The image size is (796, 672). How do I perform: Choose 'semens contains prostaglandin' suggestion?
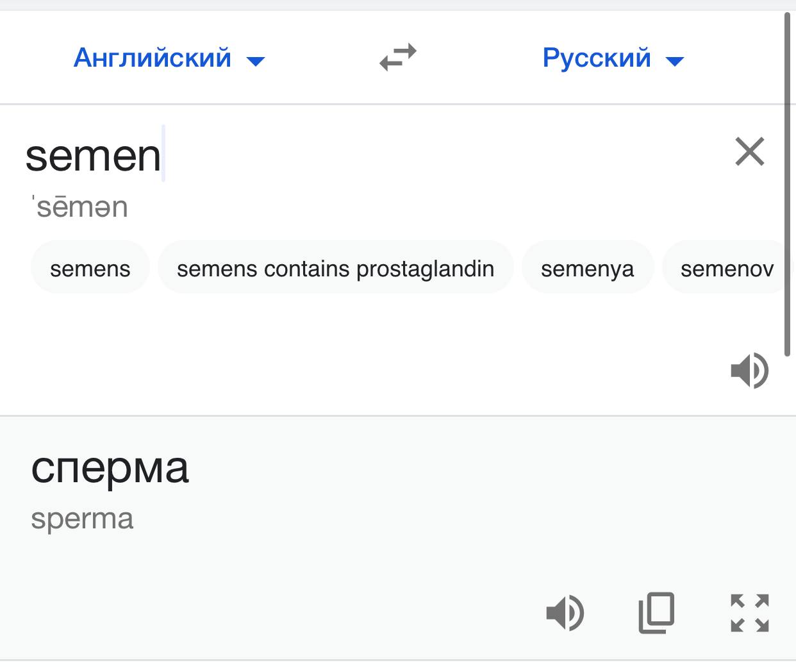click(x=335, y=267)
